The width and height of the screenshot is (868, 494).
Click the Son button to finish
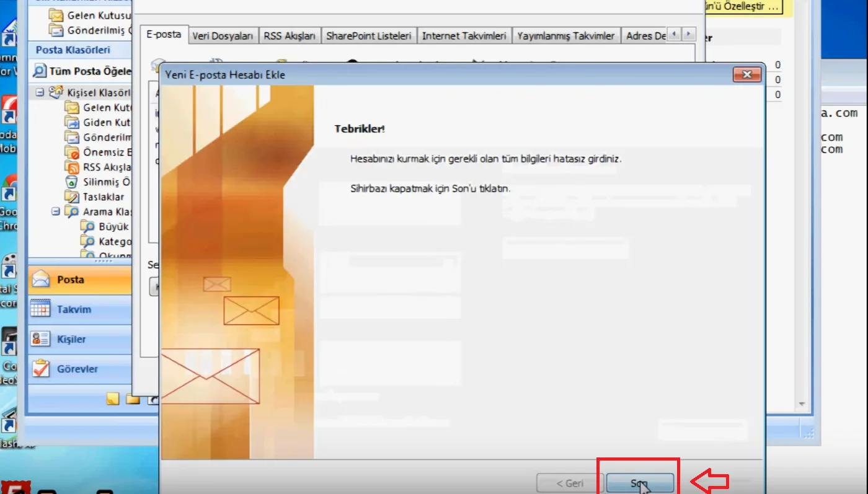639,483
